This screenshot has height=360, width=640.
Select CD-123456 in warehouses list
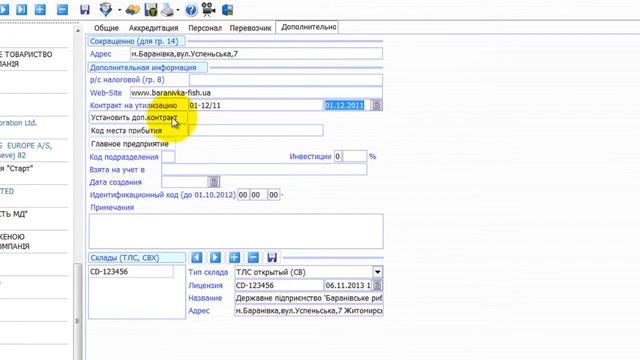tap(131, 271)
